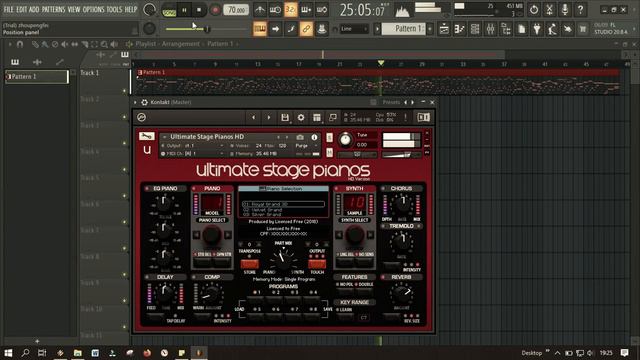Open the channel rack icon

tap(475, 29)
